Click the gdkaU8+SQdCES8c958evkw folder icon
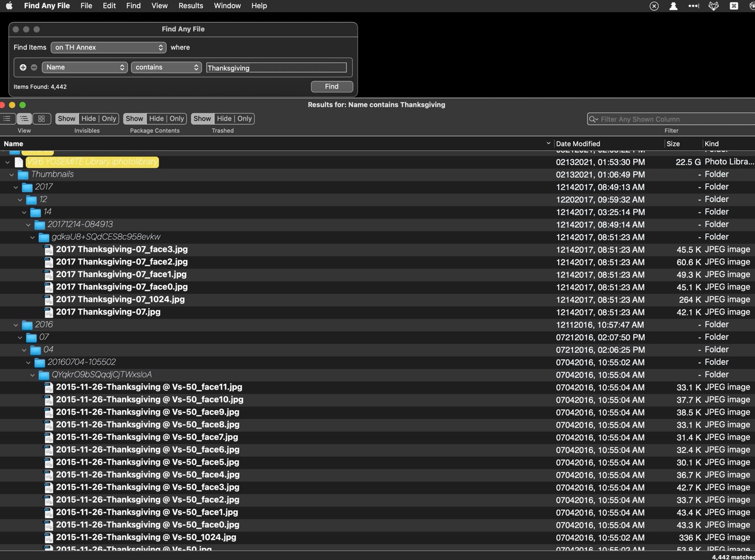 pos(43,237)
